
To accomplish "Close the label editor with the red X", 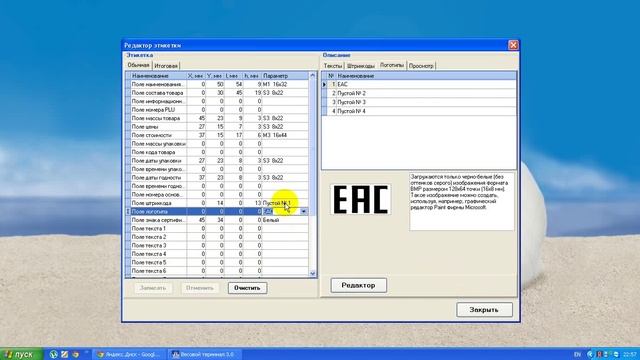I will pos(513,45).
